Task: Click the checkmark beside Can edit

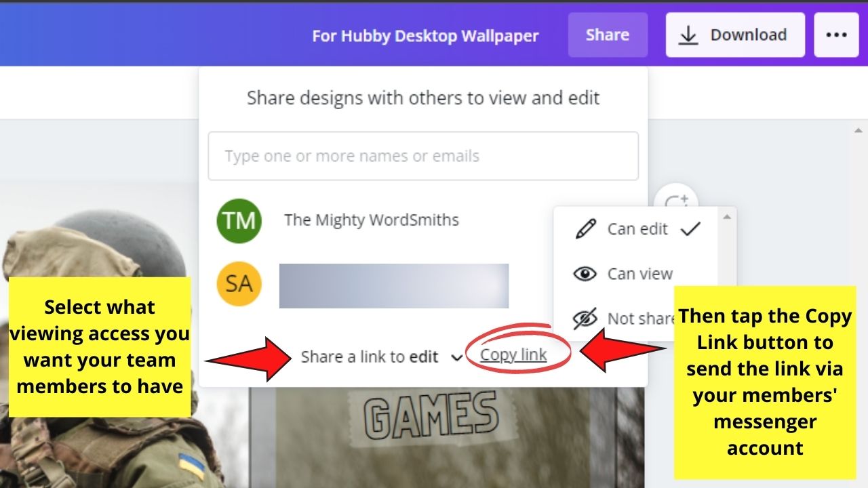Action: click(x=690, y=229)
